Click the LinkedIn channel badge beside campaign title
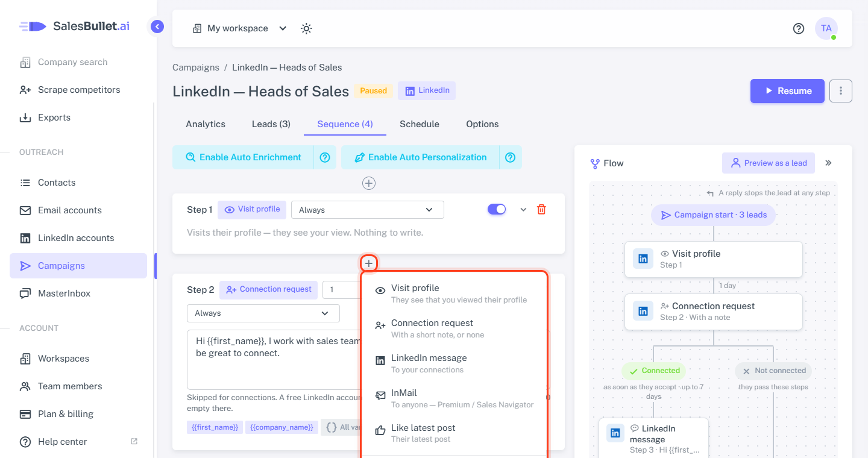This screenshot has height=458, width=868. [427, 90]
